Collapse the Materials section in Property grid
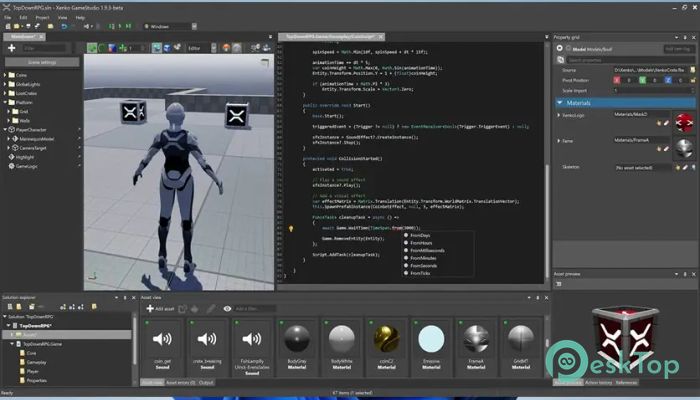The height and width of the screenshot is (400, 700). [x=559, y=103]
